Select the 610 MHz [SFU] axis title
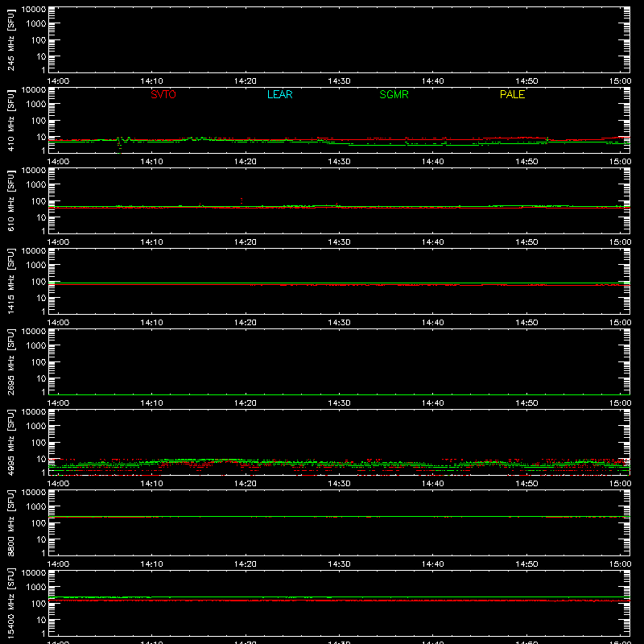644x644 pixels. pyautogui.click(x=11, y=200)
